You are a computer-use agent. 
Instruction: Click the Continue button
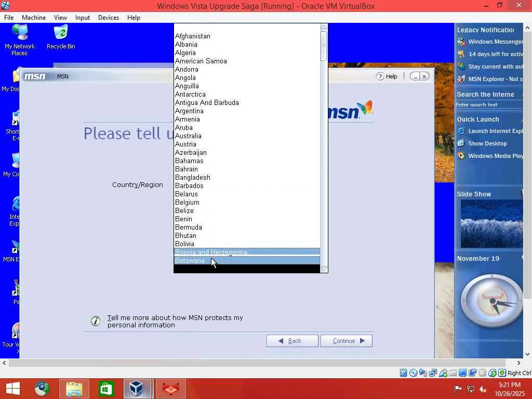tap(347, 341)
